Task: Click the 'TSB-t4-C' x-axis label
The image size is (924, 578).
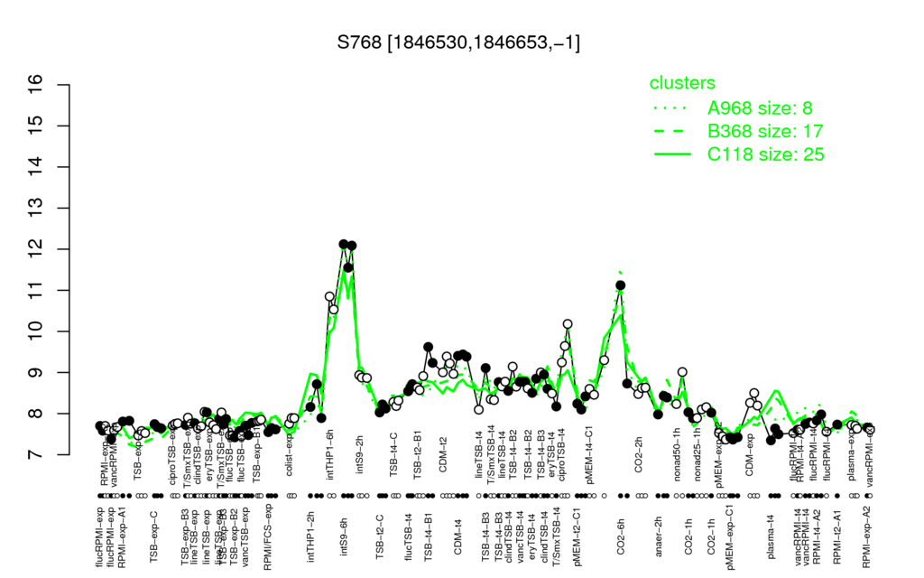Action: click(394, 454)
